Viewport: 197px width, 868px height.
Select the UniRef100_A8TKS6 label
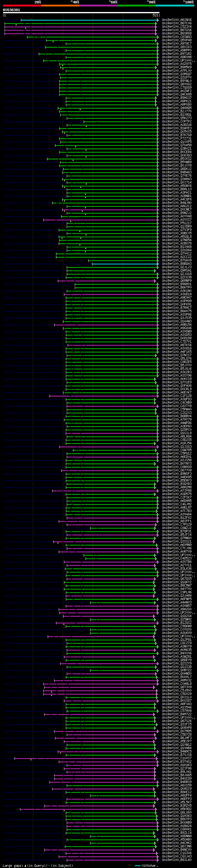tap(176, 345)
